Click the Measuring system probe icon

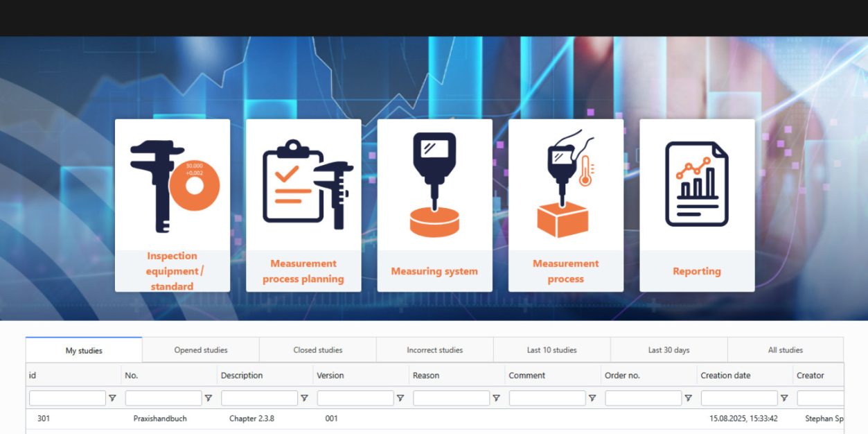434,185
